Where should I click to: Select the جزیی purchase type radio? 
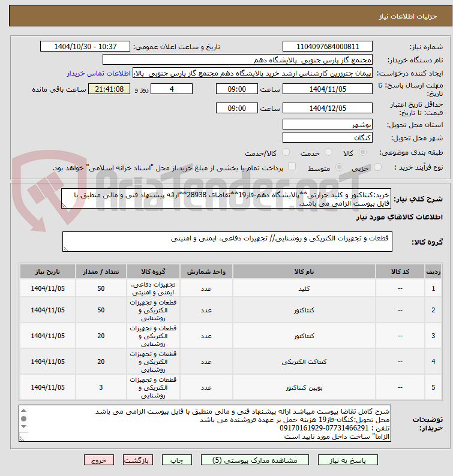pos(377,167)
